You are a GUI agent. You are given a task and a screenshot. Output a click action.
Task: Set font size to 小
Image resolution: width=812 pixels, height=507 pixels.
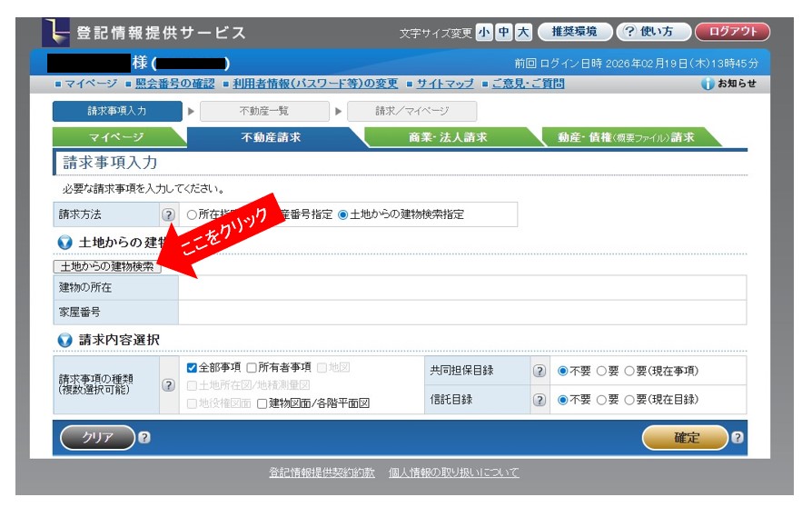pyautogui.click(x=483, y=33)
